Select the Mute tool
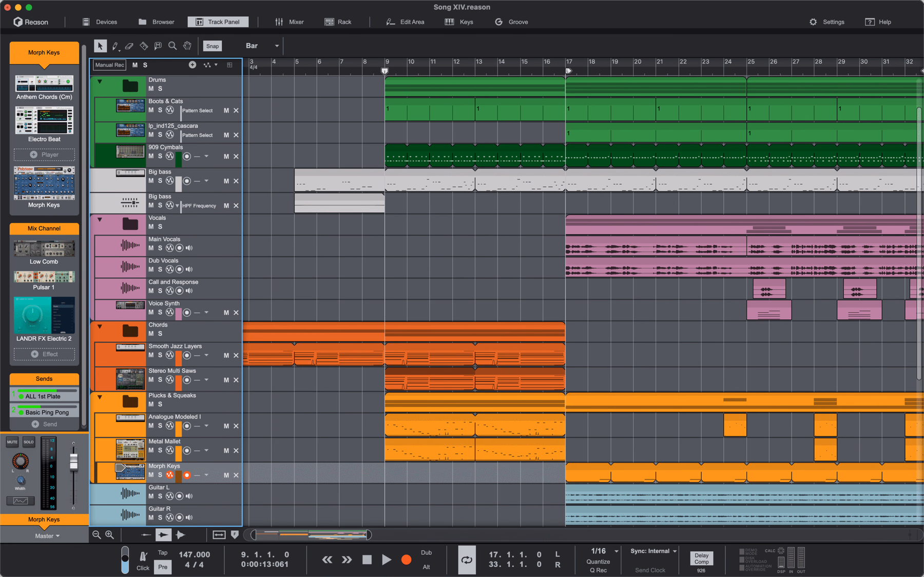The image size is (924, 577). coord(158,46)
